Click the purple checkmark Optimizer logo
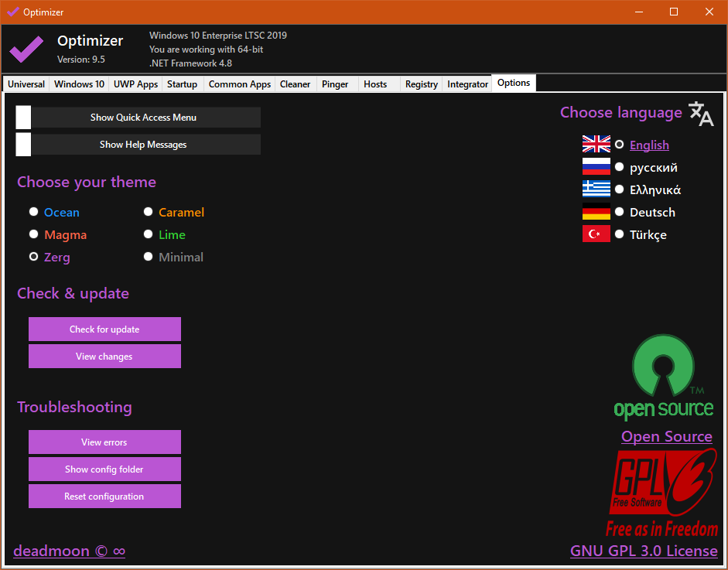 [x=26, y=49]
